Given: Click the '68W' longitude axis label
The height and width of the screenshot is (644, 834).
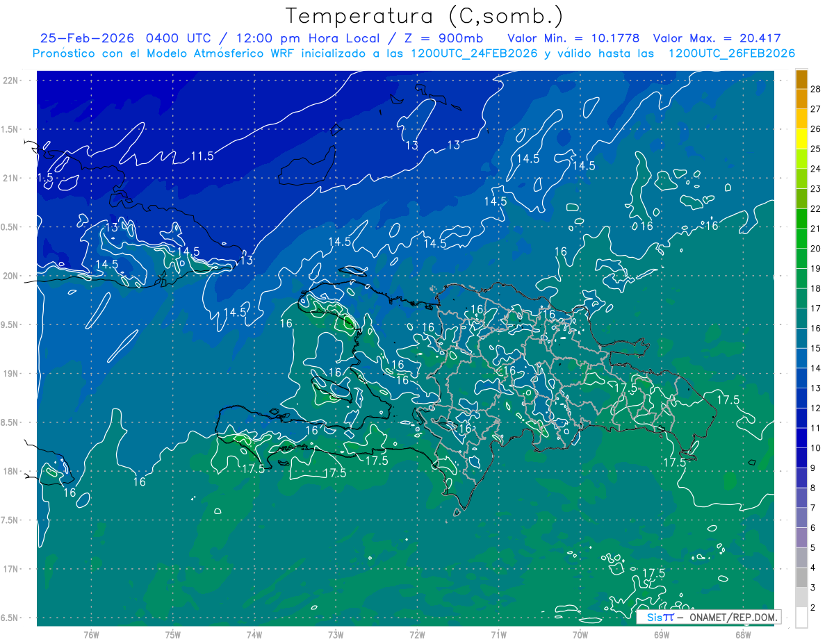Looking at the screenshot, I should pyautogui.click(x=743, y=634).
